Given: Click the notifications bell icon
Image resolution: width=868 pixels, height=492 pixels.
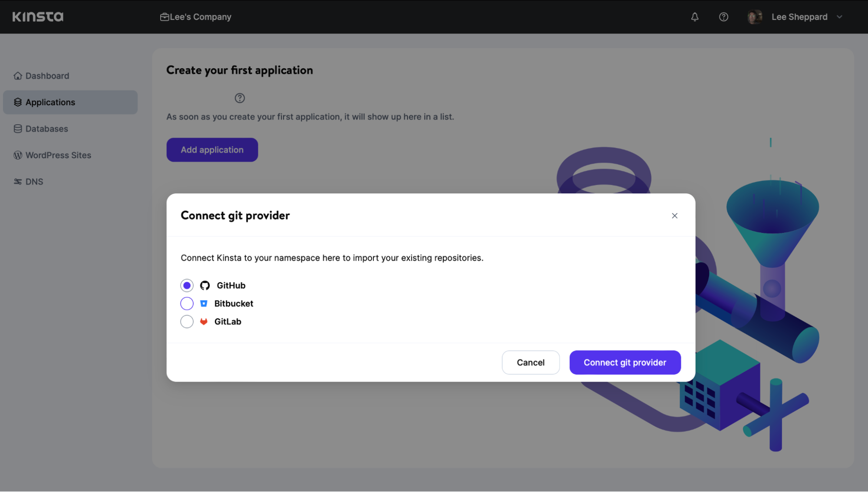Looking at the screenshot, I should [694, 17].
